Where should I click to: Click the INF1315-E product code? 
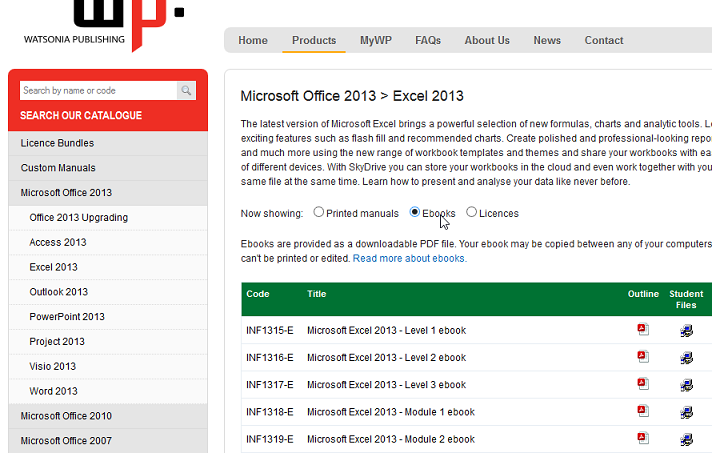tap(270, 330)
